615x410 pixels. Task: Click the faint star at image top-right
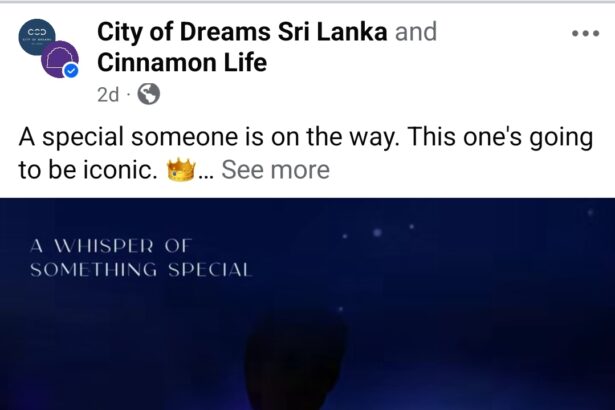590,213
